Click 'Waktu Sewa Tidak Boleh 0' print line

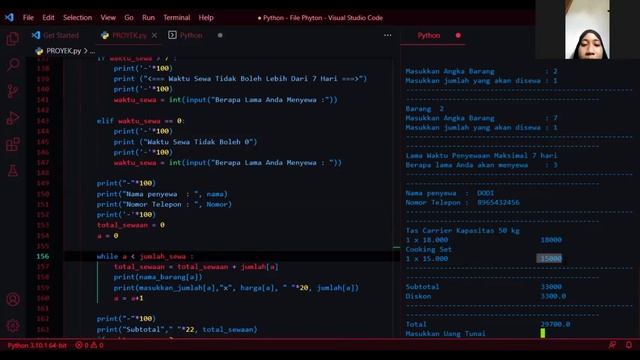tap(185, 142)
